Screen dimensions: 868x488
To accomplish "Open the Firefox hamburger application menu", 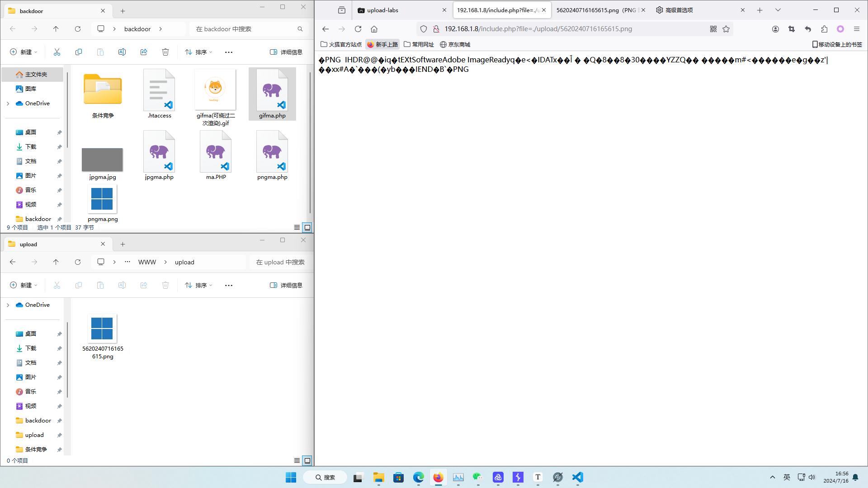I will coord(856,29).
